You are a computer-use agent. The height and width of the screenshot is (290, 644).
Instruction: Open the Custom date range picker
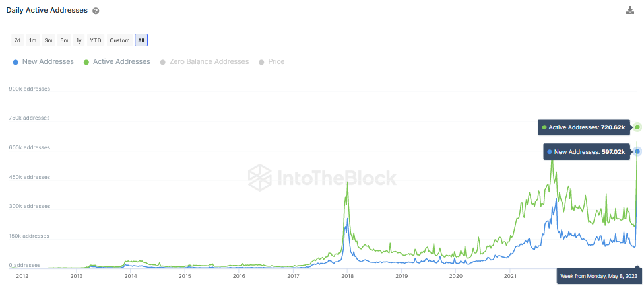tap(119, 40)
